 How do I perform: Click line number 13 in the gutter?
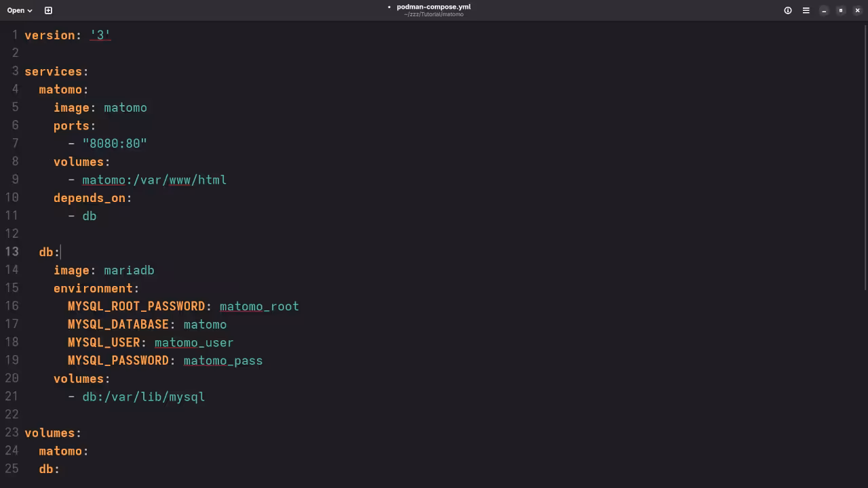tap(12, 252)
